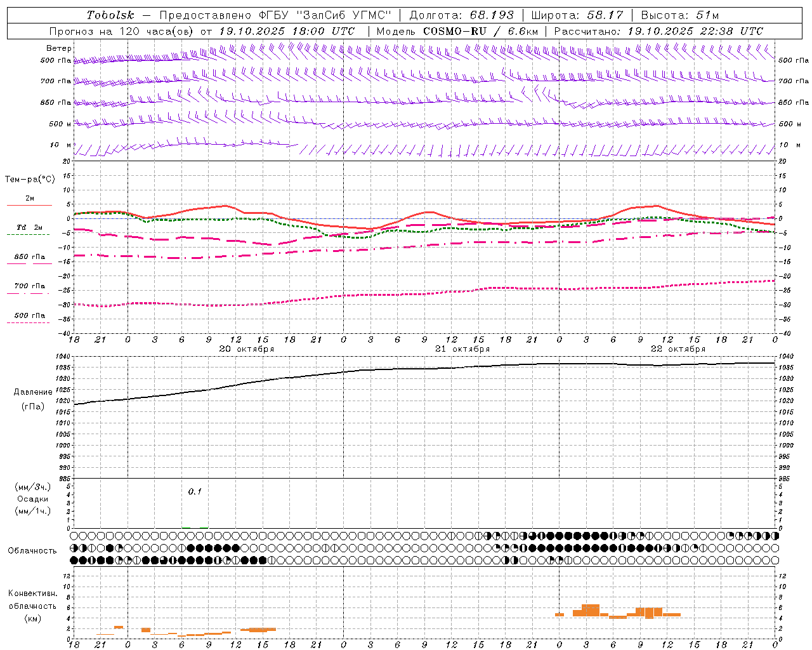Select the Высота: 51м elevation text

pos(680,15)
